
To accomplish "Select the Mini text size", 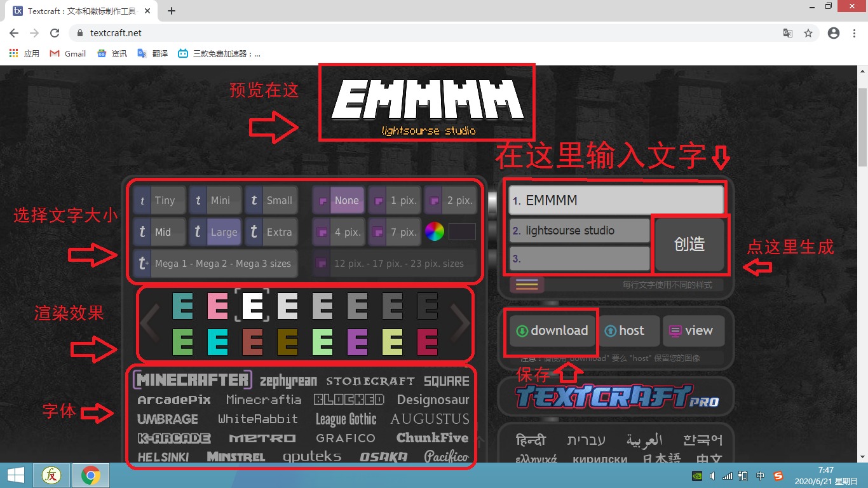I will pos(215,200).
